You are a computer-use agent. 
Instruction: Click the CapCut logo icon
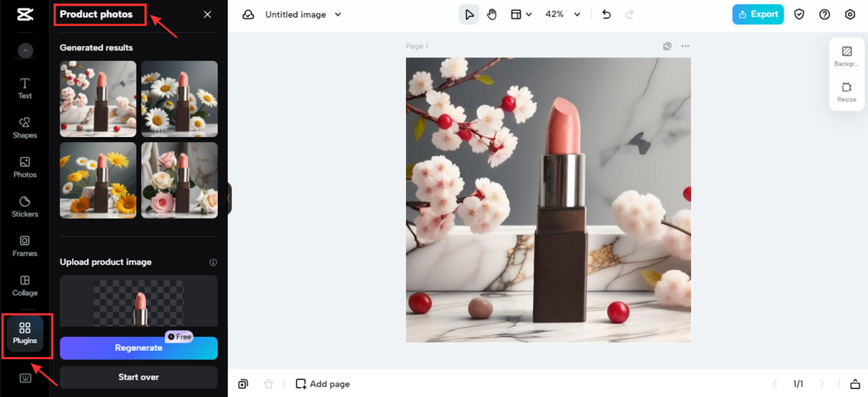24,15
